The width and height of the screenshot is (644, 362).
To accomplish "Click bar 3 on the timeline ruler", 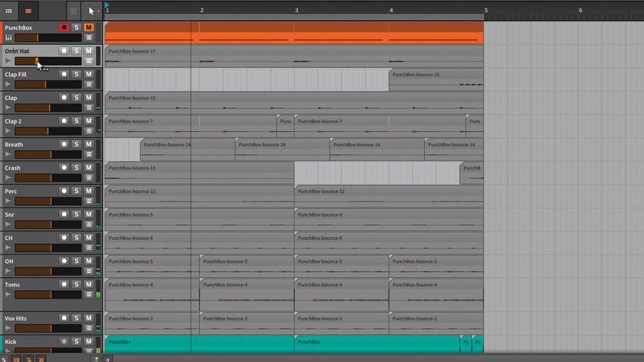I will pyautogui.click(x=296, y=11).
